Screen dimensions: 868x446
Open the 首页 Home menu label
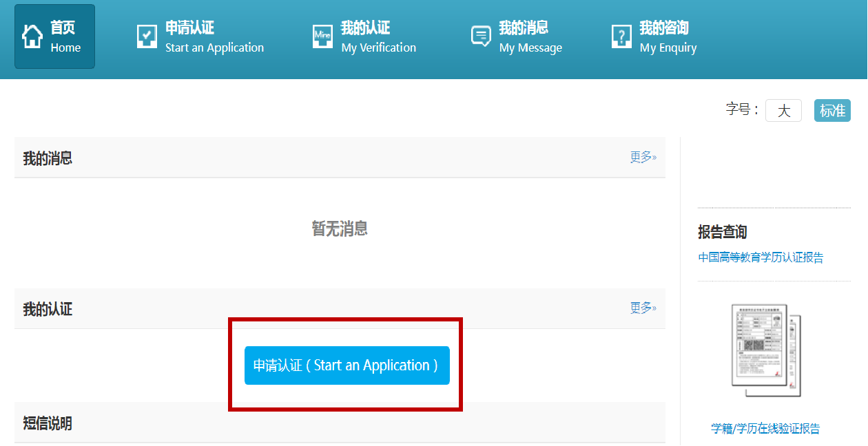click(65, 37)
